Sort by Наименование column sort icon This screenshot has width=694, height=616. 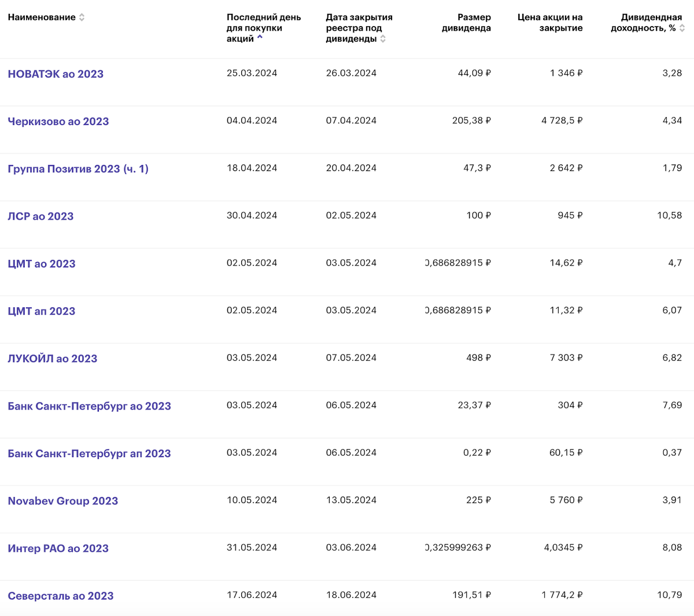(x=82, y=17)
